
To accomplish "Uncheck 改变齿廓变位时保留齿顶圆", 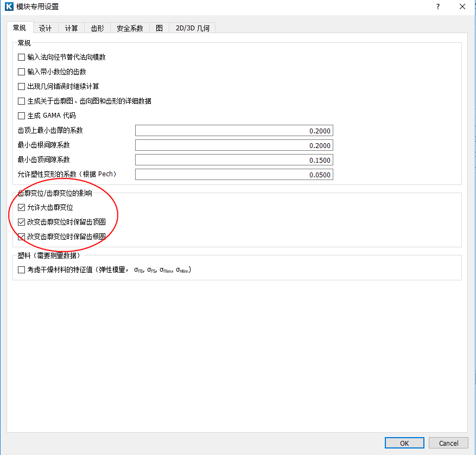I will pyautogui.click(x=22, y=222).
